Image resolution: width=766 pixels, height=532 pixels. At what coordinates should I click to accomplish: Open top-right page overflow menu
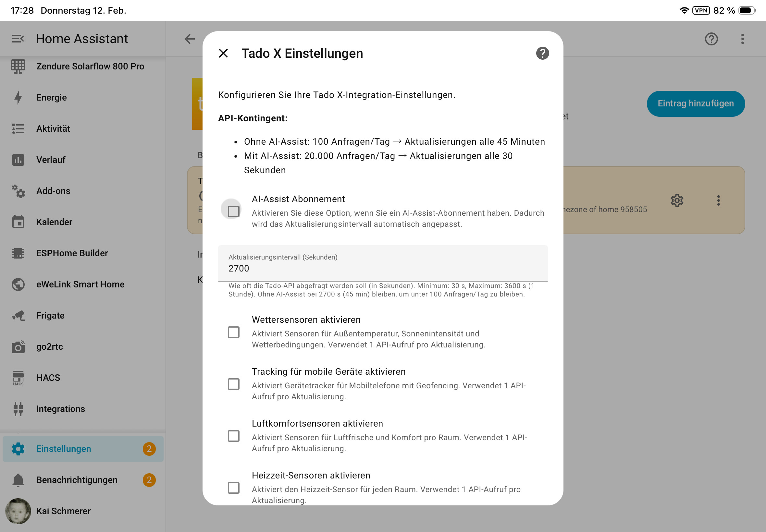pyautogui.click(x=742, y=39)
